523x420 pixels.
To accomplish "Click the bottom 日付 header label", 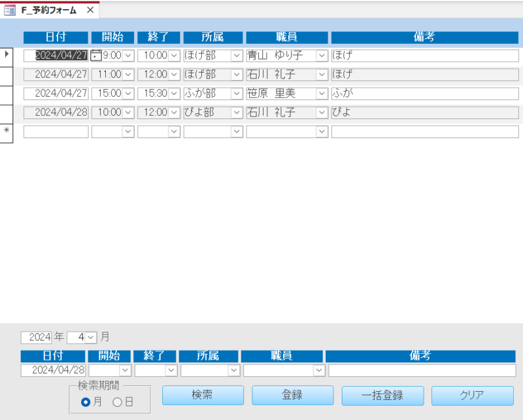I will click(53, 357).
